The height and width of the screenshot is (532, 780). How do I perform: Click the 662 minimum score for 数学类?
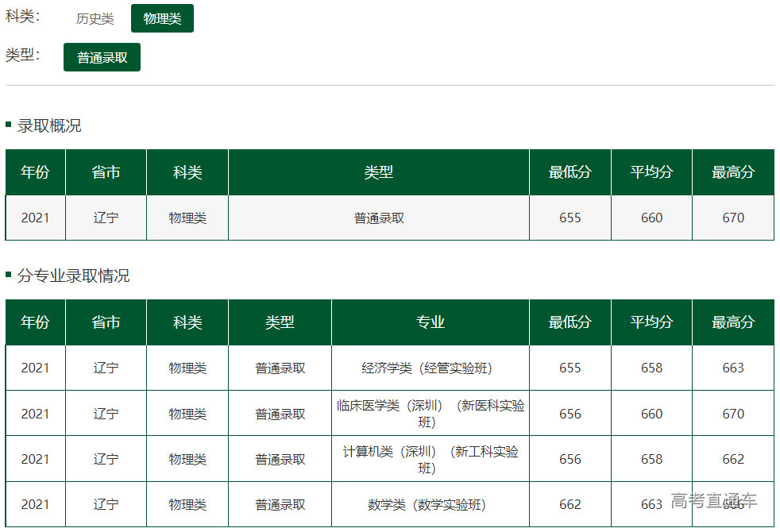pyautogui.click(x=570, y=505)
